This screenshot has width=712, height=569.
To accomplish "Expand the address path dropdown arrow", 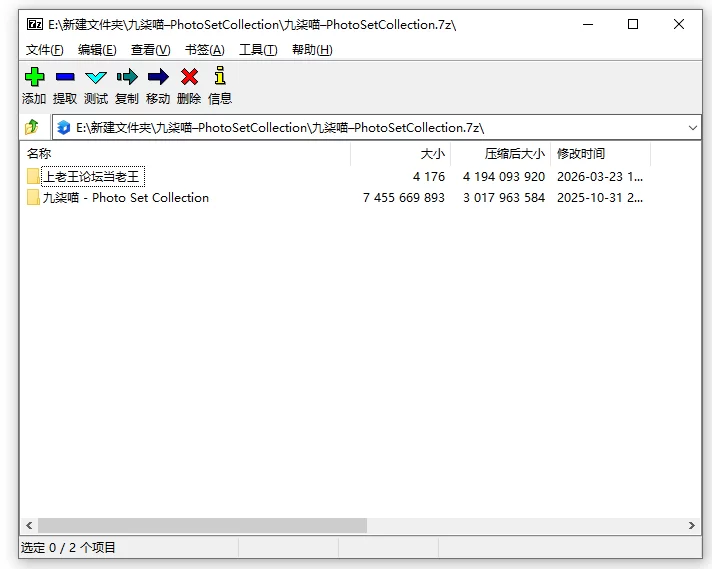I will point(693,128).
